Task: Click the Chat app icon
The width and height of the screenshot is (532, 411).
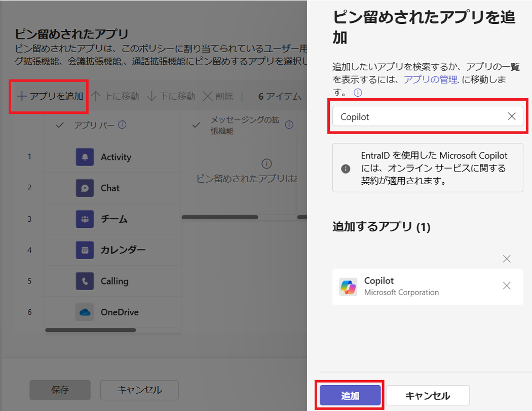Action: click(x=85, y=188)
